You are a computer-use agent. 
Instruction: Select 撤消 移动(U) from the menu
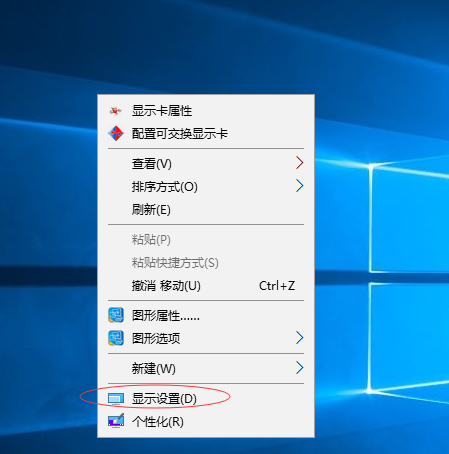coord(166,286)
